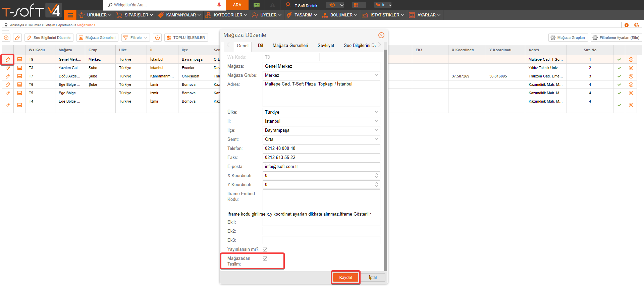Click the T-soft V4 logo
The width and height of the screenshot is (644, 289).
tap(32, 10)
